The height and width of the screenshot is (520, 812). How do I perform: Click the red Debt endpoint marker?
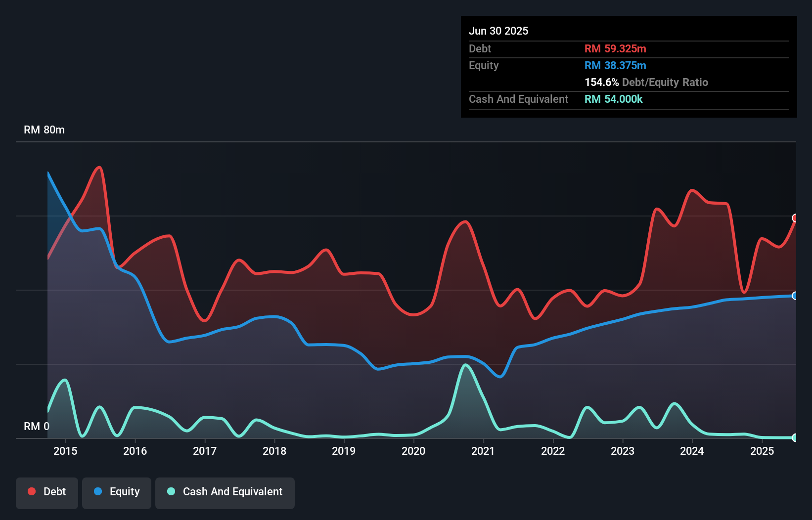[x=795, y=218]
